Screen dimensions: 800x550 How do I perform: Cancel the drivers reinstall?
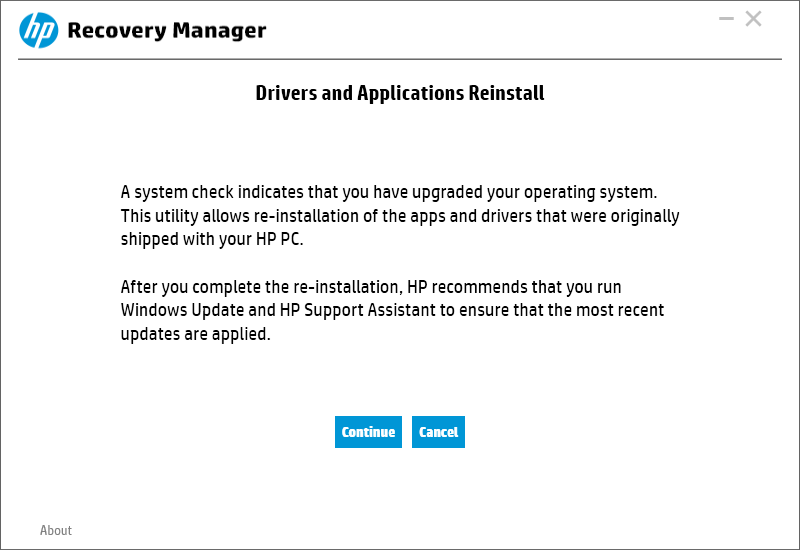pyautogui.click(x=438, y=432)
